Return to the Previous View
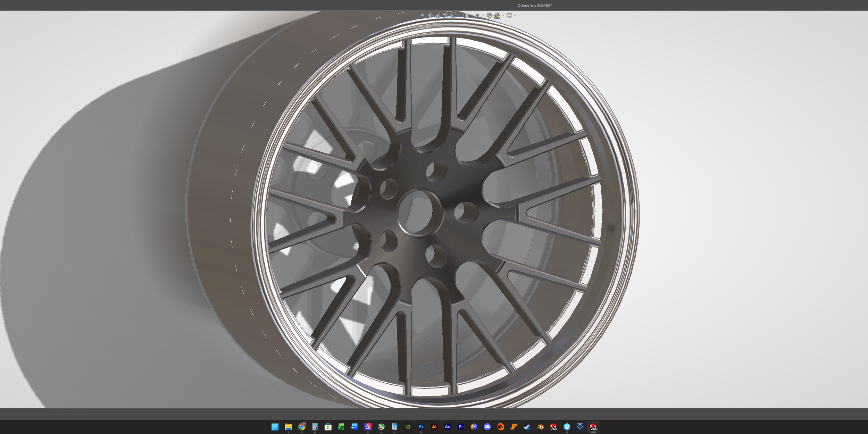This screenshot has height=434, width=868. [x=438, y=16]
